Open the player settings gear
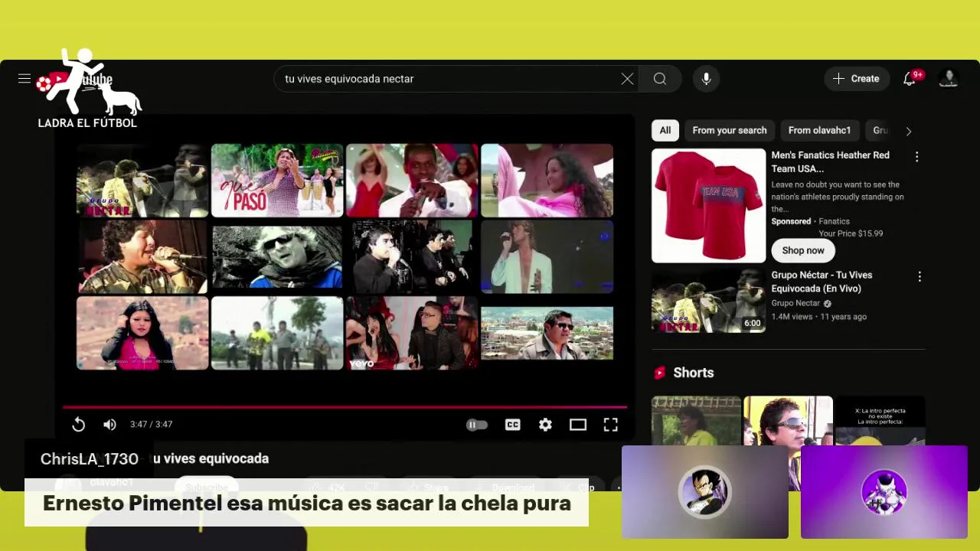Screen dimensions: 980x551 pyautogui.click(x=545, y=425)
